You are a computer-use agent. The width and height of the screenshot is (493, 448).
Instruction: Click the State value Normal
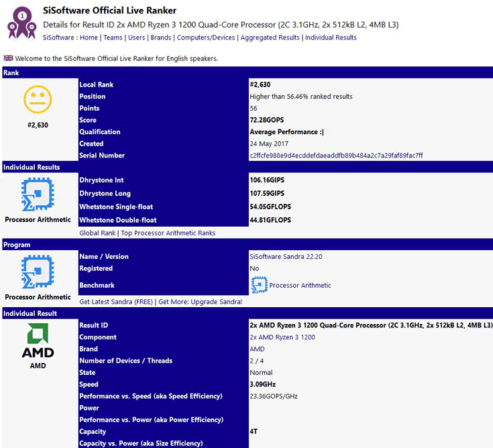pyautogui.click(x=261, y=372)
